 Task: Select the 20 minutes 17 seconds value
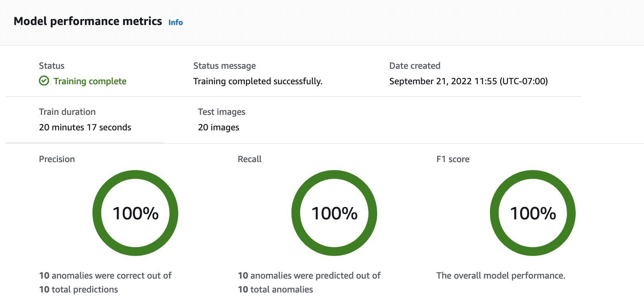pos(85,127)
